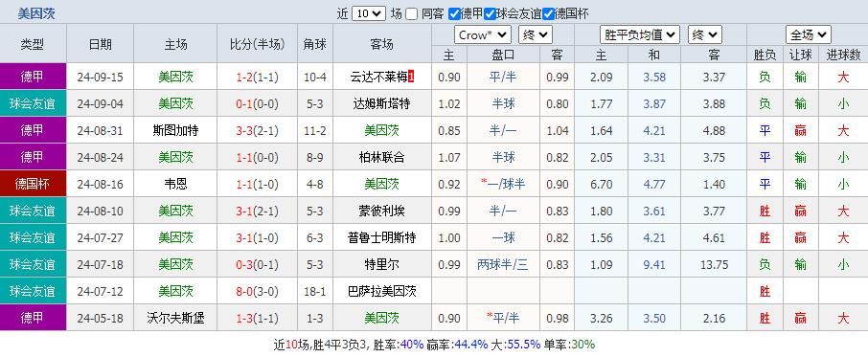The width and height of the screenshot is (868, 357).
Task: Open 沃尔夫斯堡 home team link
Action: [x=175, y=319]
